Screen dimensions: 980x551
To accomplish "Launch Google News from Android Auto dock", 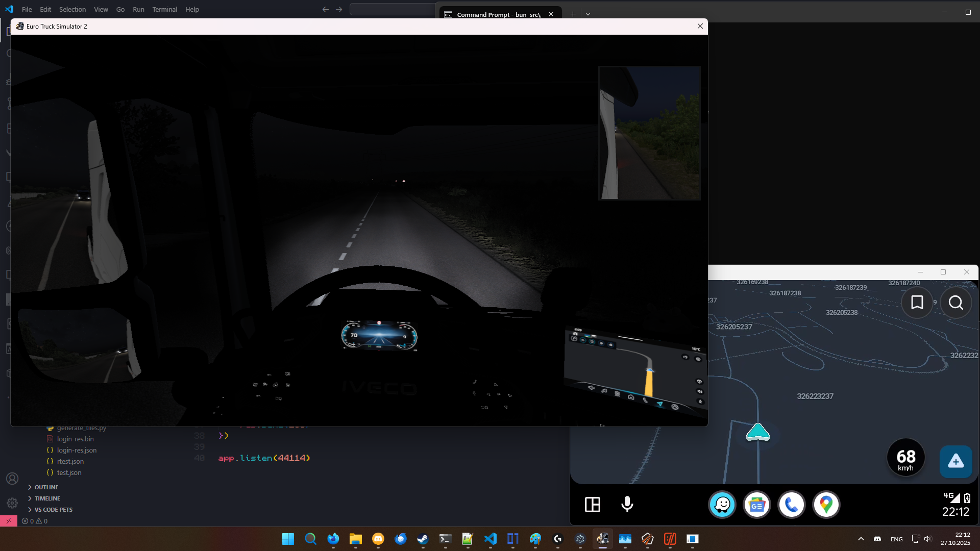I will pyautogui.click(x=757, y=505).
